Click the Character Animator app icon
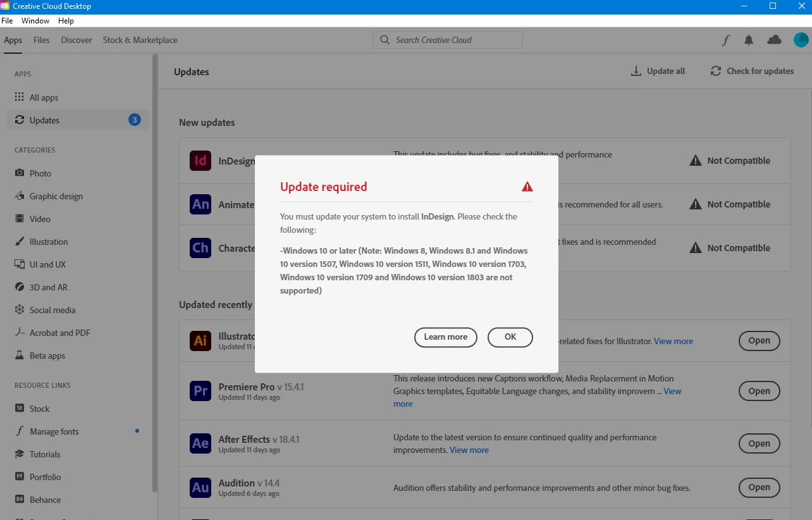 [x=200, y=248]
